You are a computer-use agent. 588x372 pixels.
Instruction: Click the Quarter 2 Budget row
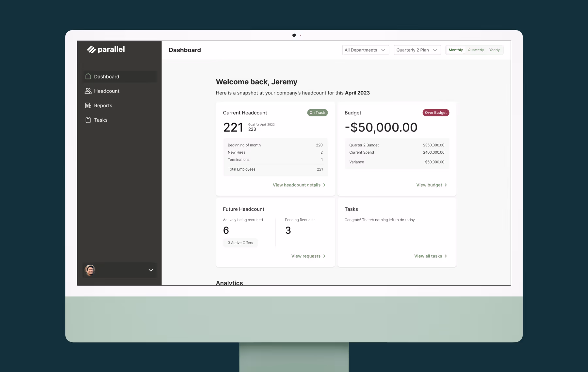pyautogui.click(x=397, y=145)
